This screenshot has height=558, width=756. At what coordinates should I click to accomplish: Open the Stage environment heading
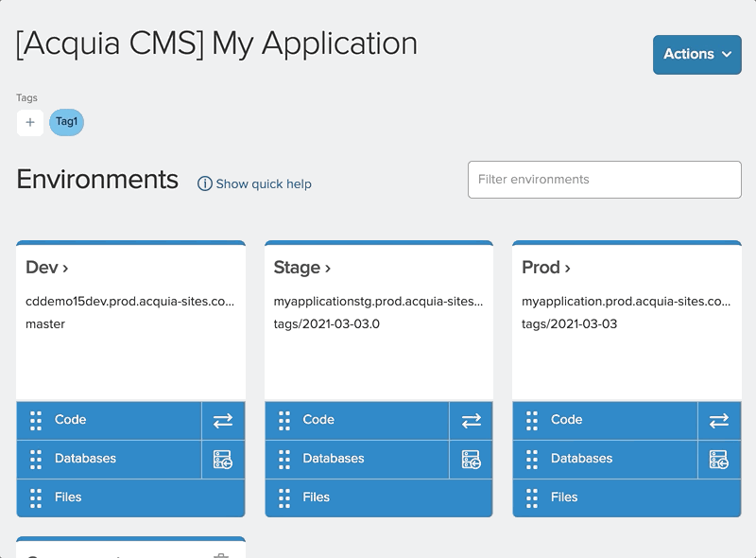[x=301, y=268]
